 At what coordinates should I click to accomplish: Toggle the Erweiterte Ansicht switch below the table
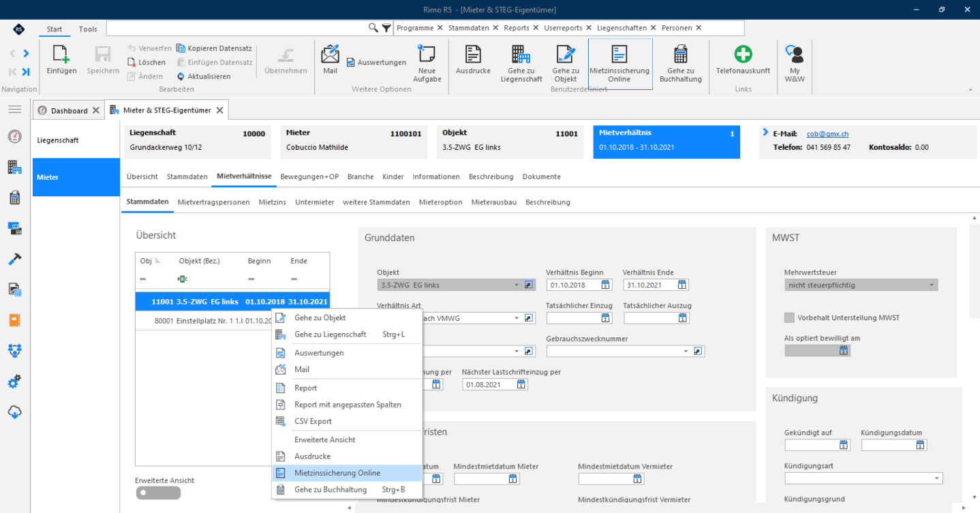tap(158, 493)
